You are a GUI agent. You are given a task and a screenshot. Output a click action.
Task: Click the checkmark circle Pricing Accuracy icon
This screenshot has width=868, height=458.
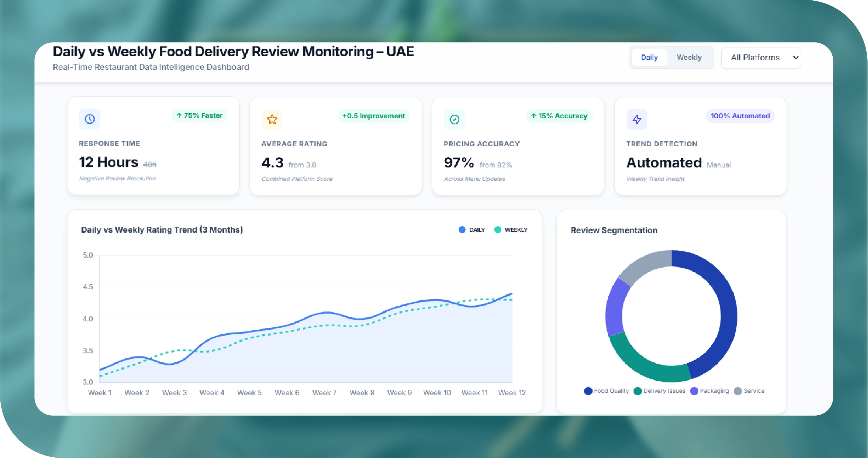coord(454,119)
